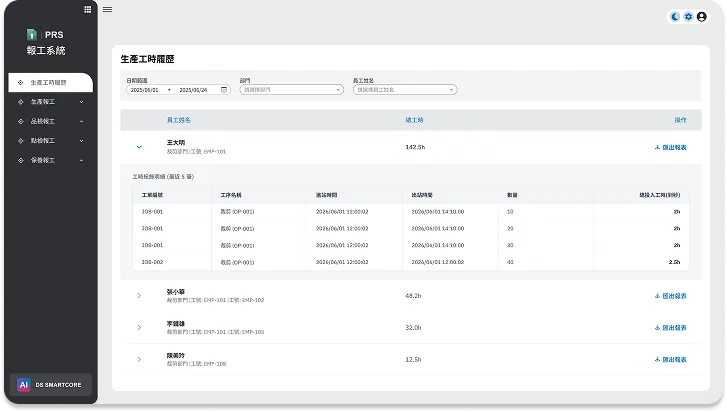Screen dimensions: 727x412
Task: Click diamond icon next to 生產工時履歷
Action: [20, 82]
